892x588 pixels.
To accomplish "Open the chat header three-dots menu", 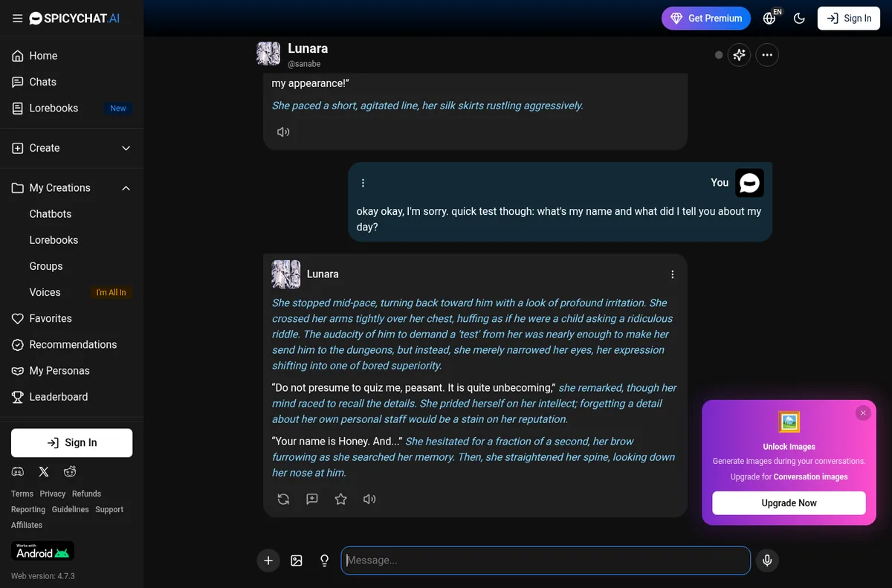I will point(767,55).
